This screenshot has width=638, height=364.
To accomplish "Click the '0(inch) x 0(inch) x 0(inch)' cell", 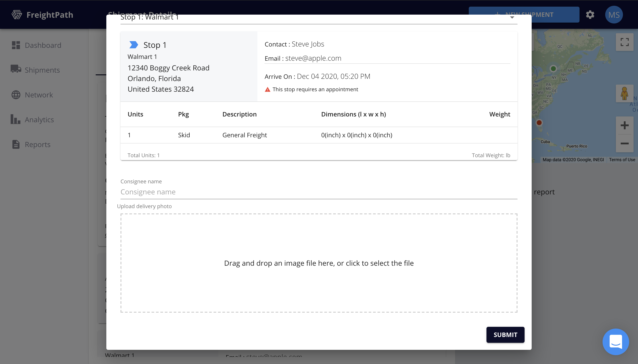I will coord(357,135).
